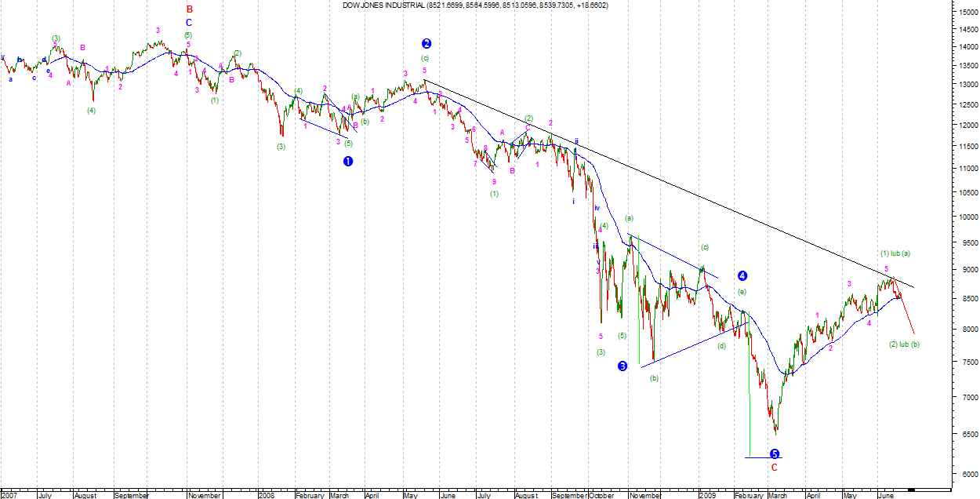
Task: Click the 2008 year label on time axis
Action: coord(266,495)
